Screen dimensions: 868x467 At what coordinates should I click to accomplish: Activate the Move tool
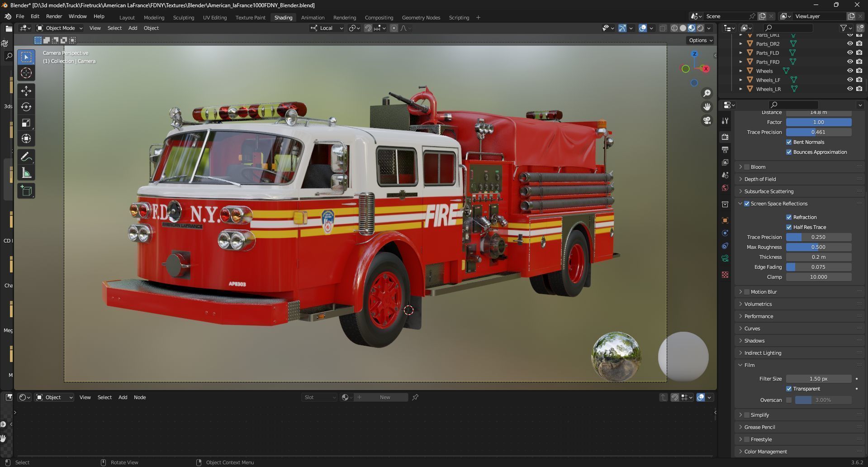pos(26,91)
